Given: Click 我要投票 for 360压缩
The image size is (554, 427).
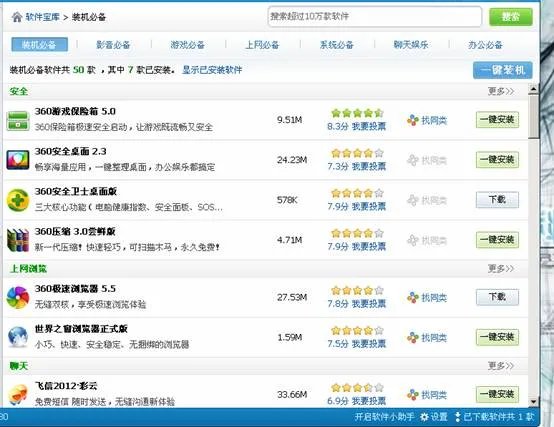Looking at the screenshot, I should (x=369, y=246).
